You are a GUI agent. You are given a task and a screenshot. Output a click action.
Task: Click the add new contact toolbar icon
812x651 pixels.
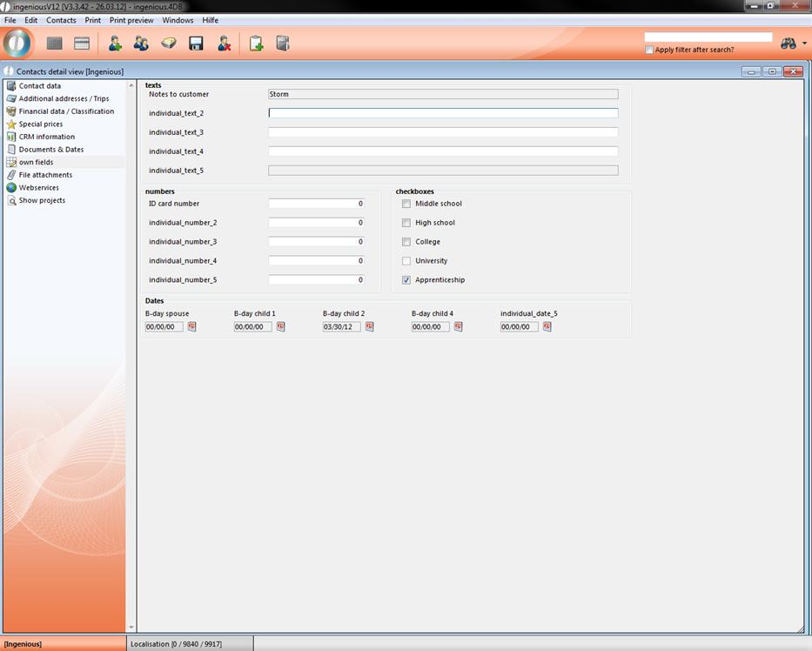(114, 44)
